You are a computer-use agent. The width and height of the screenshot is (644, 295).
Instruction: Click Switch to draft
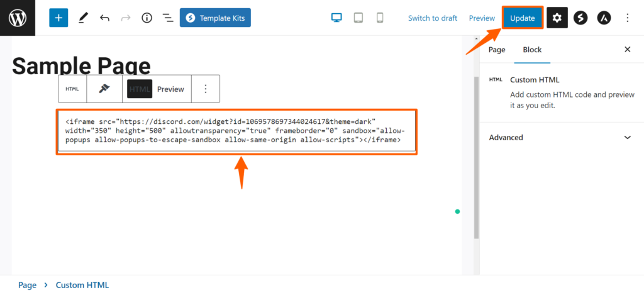[433, 18]
